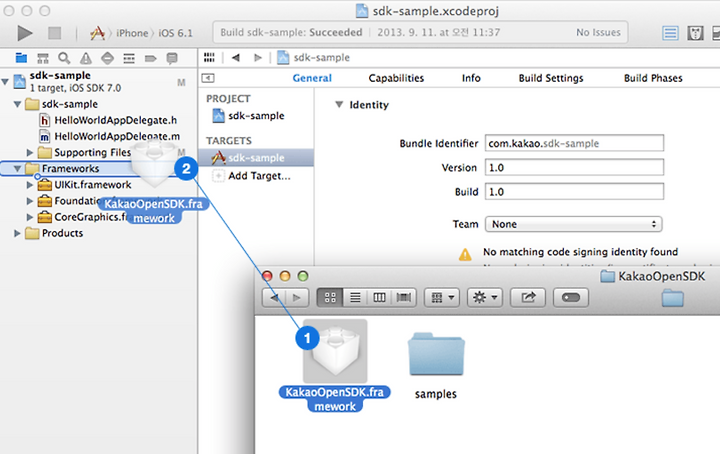Collapse the sdk-sample project root
The height and width of the screenshot is (454, 720).
coord(5,82)
